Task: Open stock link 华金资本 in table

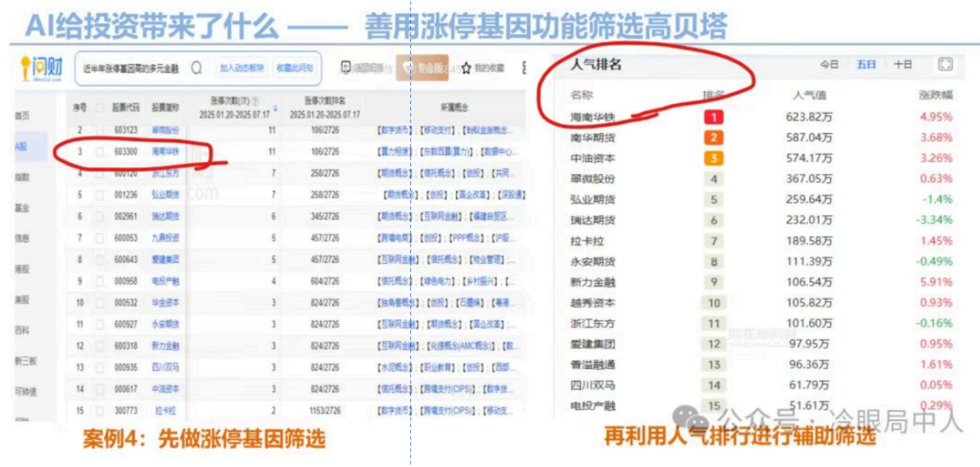Action: [165, 303]
